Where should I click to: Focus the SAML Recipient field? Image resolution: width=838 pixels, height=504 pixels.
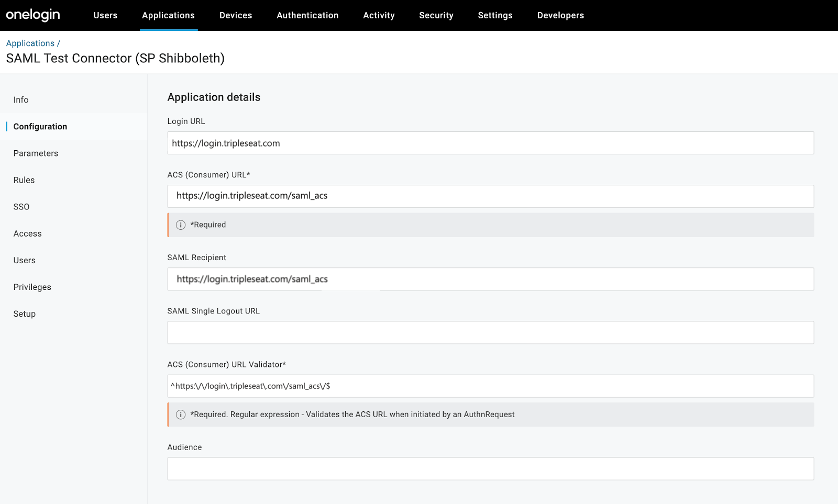click(490, 279)
